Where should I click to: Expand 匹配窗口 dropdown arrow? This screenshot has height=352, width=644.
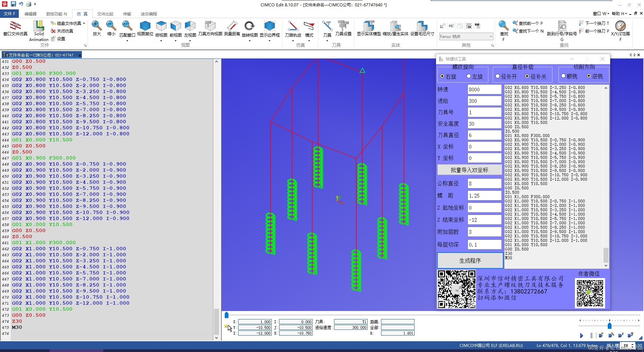coord(127,41)
